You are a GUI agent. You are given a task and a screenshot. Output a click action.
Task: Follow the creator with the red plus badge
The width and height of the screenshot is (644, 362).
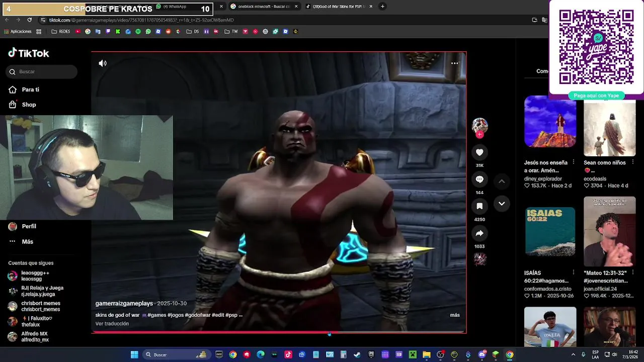click(479, 135)
